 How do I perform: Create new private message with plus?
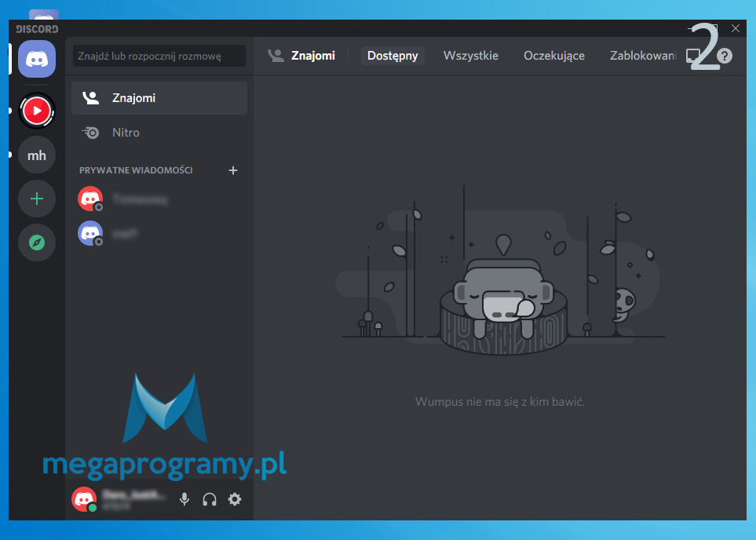233,170
